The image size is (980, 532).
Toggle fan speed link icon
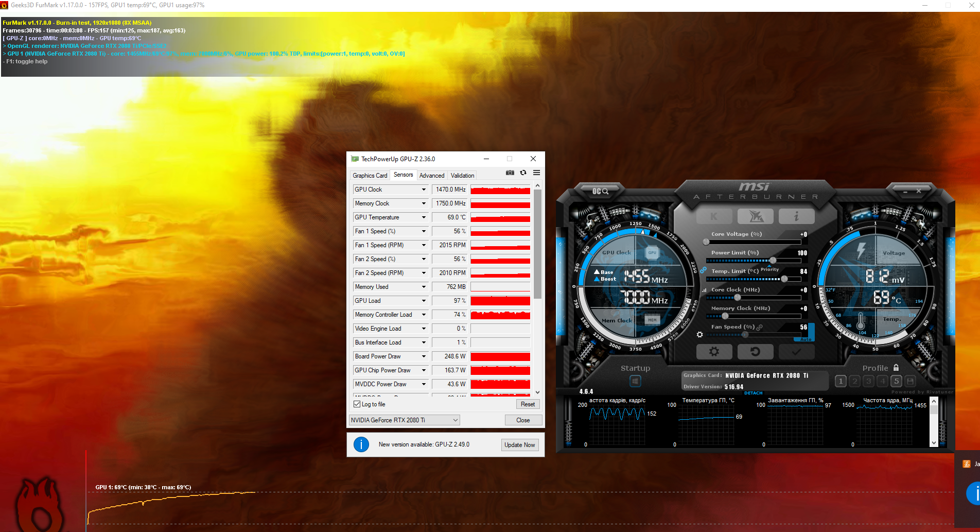pyautogui.click(x=760, y=327)
